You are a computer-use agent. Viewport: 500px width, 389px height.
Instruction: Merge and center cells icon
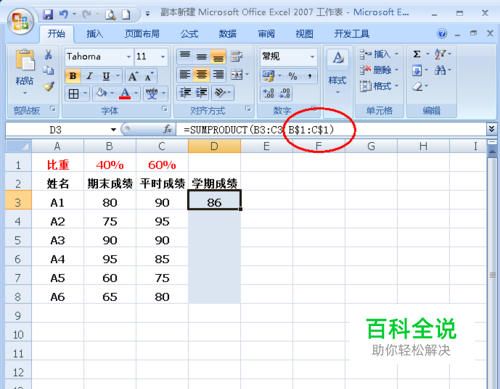237,75
